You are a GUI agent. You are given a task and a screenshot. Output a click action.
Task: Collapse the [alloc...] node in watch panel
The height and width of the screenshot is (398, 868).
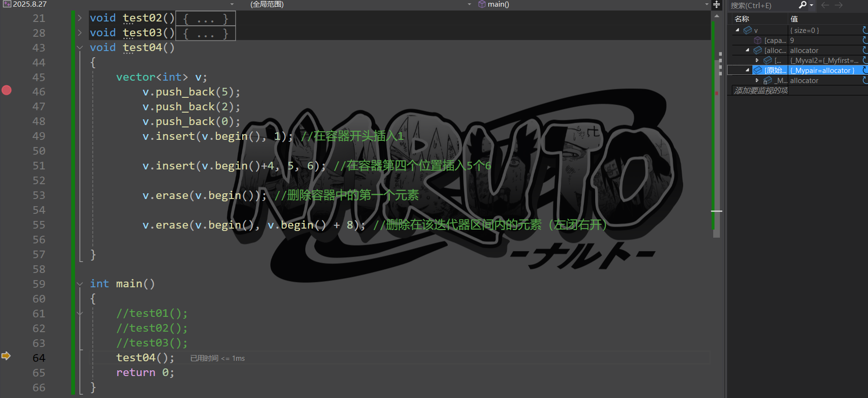pyautogui.click(x=748, y=50)
